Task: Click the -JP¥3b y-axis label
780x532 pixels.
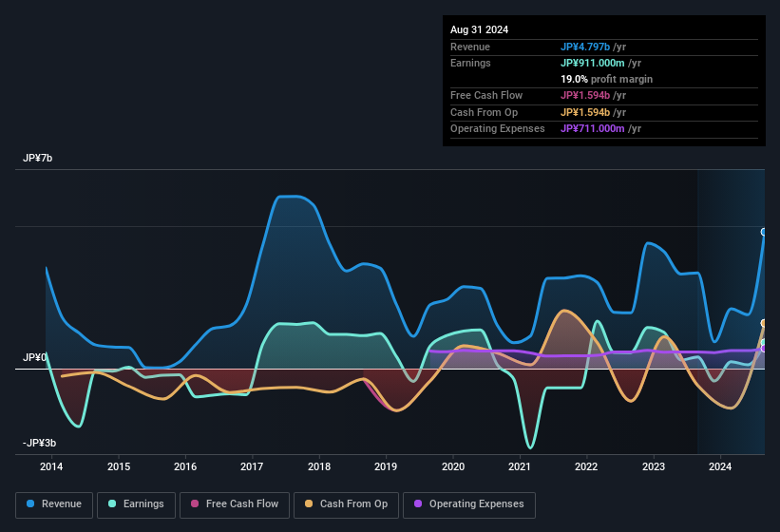Action: point(39,443)
